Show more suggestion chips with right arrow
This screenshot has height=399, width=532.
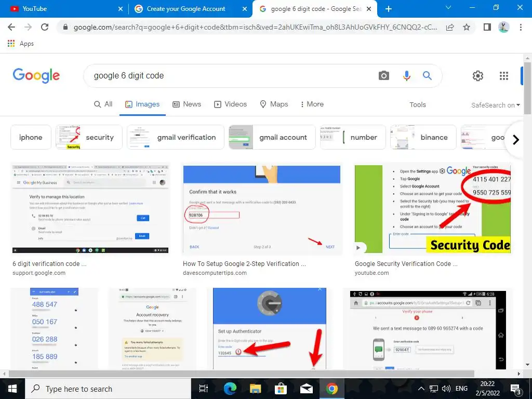[516, 139]
